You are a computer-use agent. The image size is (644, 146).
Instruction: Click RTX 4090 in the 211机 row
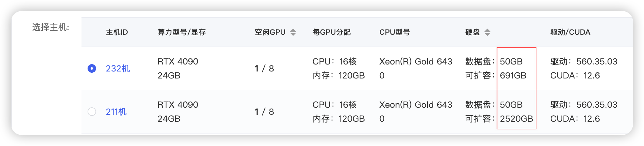[178, 105]
